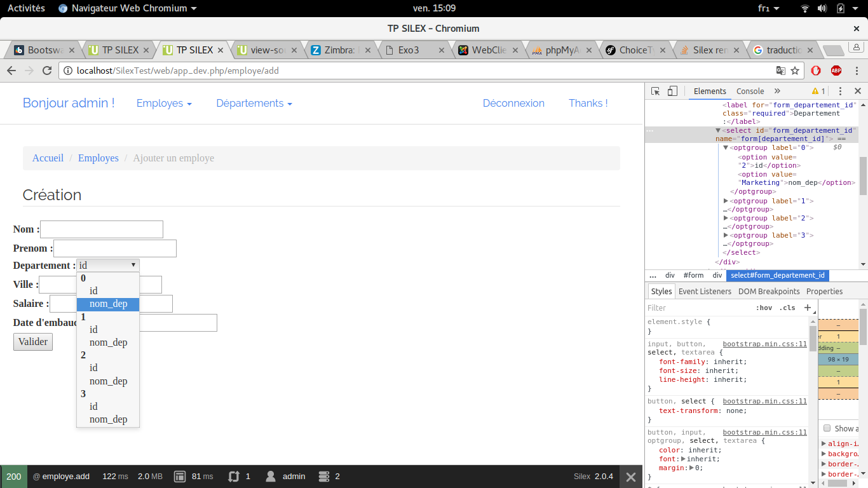Viewport: 868px width, 488px height.
Task: Click the browser forward arrow
Action: 29,71
